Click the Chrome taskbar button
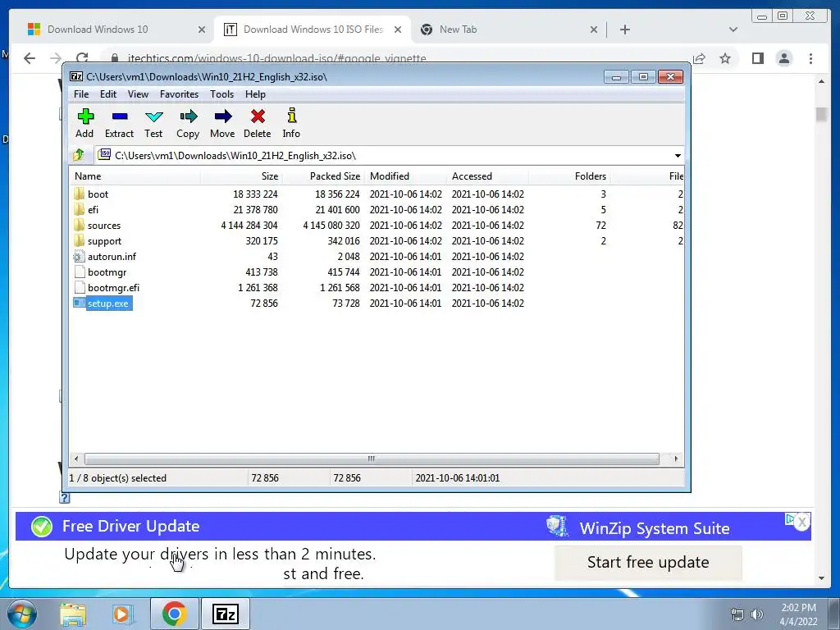Image resolution: width=840 pixels, height=630 pixels. tap(174, 614)
